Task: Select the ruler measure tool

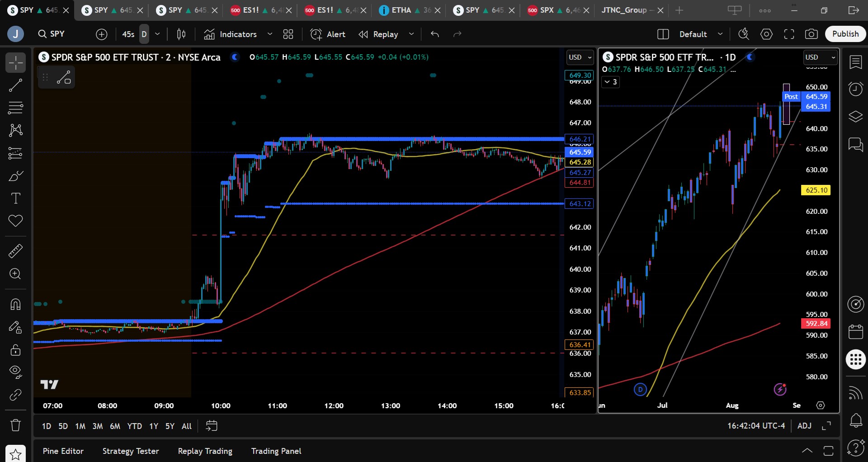Action: click(15, 251)
